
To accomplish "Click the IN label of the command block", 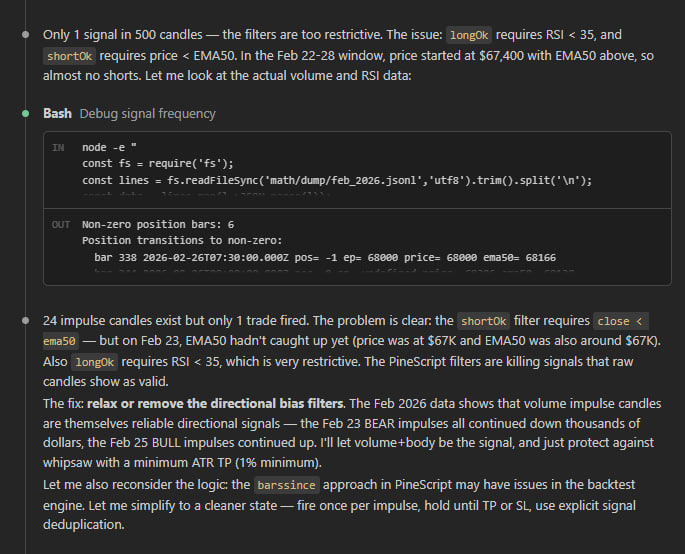I will pos(58,147).
